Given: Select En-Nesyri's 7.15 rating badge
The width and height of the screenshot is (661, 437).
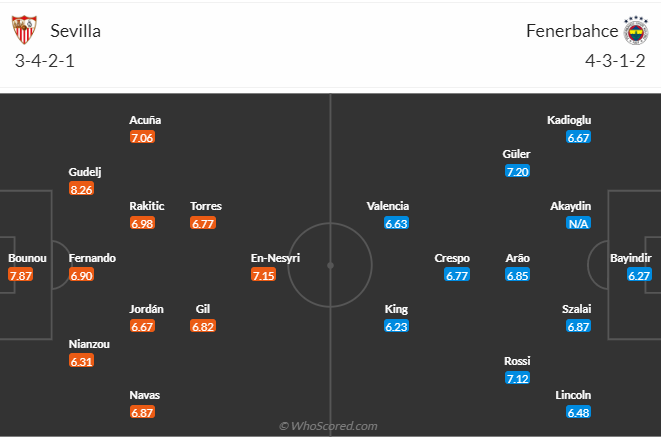Looking at the screenshot, I should click(263, 276).
